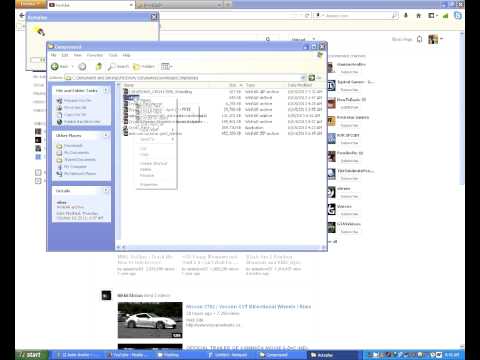Click the Go button beside the address bar
This screenshot has height=360, width=480.
point(315,78)
